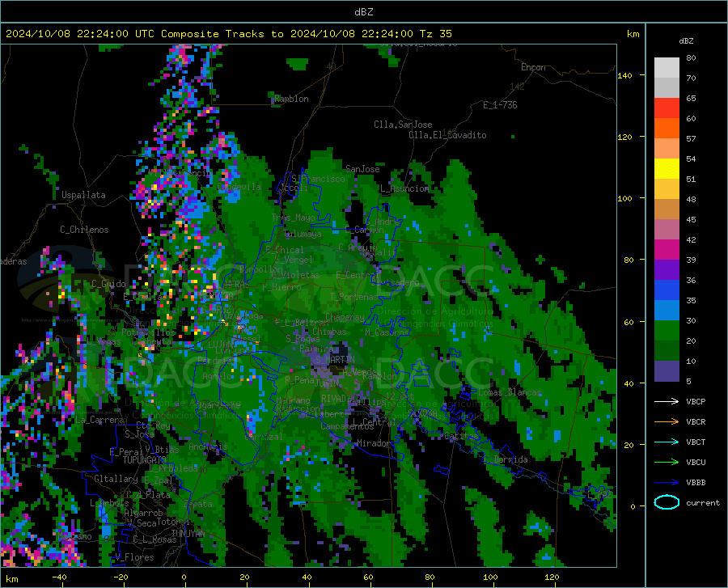
Task: Click the S_MARTIN map label
Action: tap(335, 360)
